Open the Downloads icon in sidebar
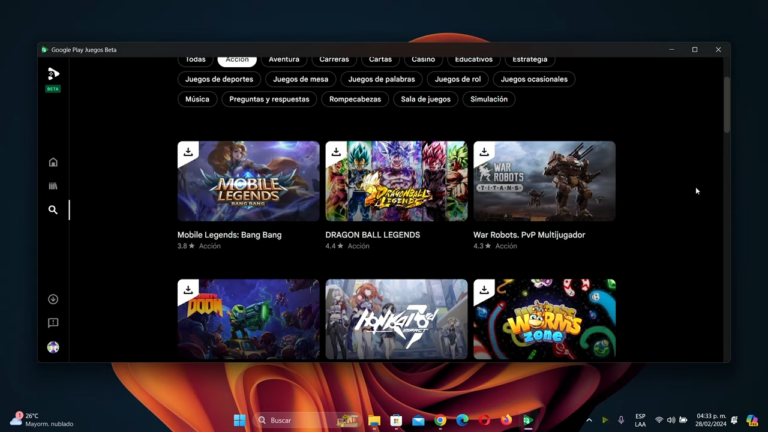Viewport: 768px width, 432px height. coord(53,299)
